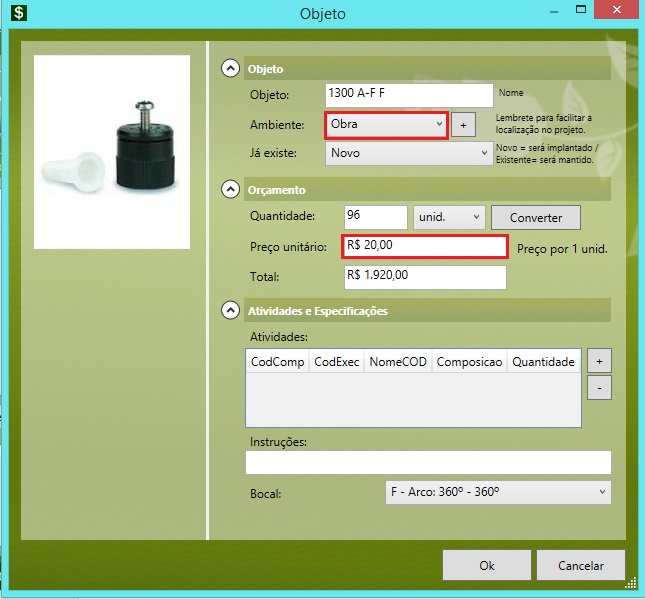
Task: Add an activity row with plus button
Action: [x=599, y=361]
